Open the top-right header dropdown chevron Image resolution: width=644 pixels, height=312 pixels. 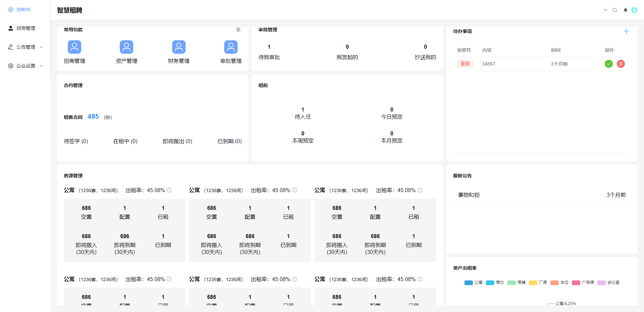click(x=605, y=10)
